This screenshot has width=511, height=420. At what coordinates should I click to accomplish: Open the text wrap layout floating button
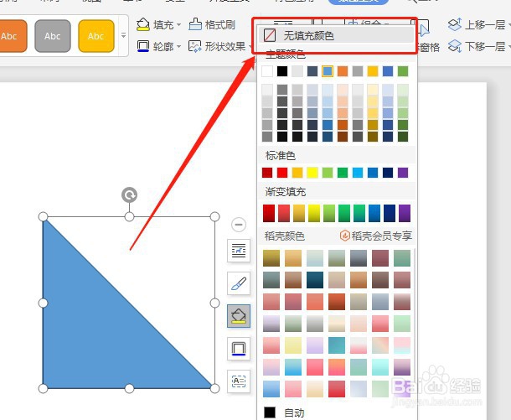[239, 251]
